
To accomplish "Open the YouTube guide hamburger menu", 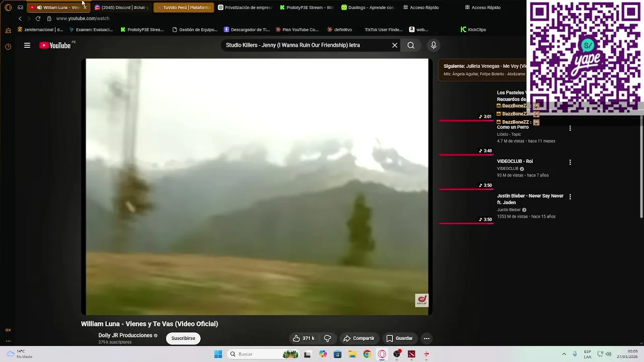I will pyautogui.click(x=27, y=45).
